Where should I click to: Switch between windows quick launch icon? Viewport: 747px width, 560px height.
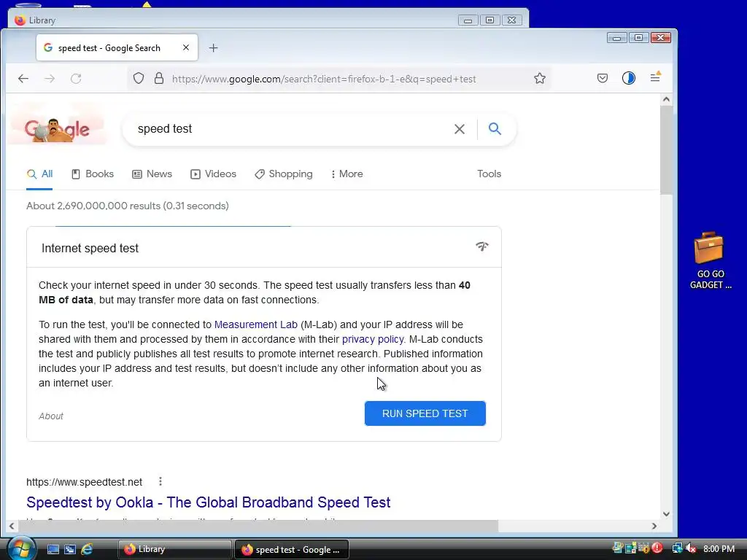click(70, 549)
